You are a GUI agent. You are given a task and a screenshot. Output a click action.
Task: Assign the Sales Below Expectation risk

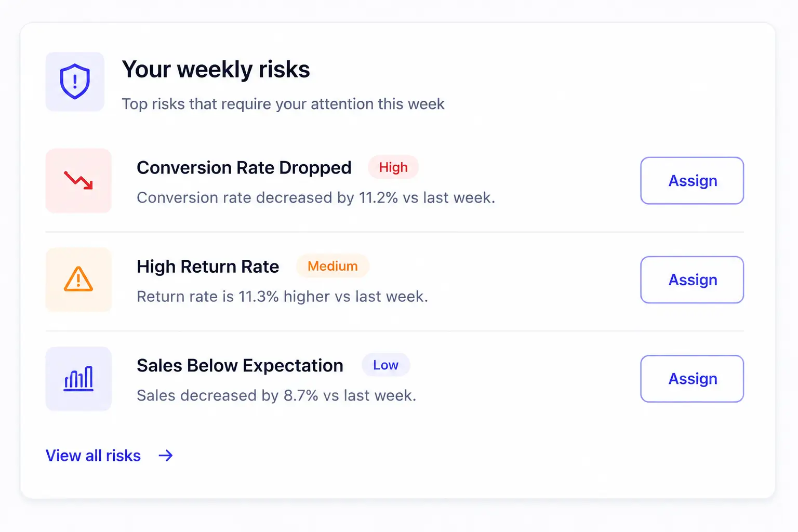click(692, 379)
